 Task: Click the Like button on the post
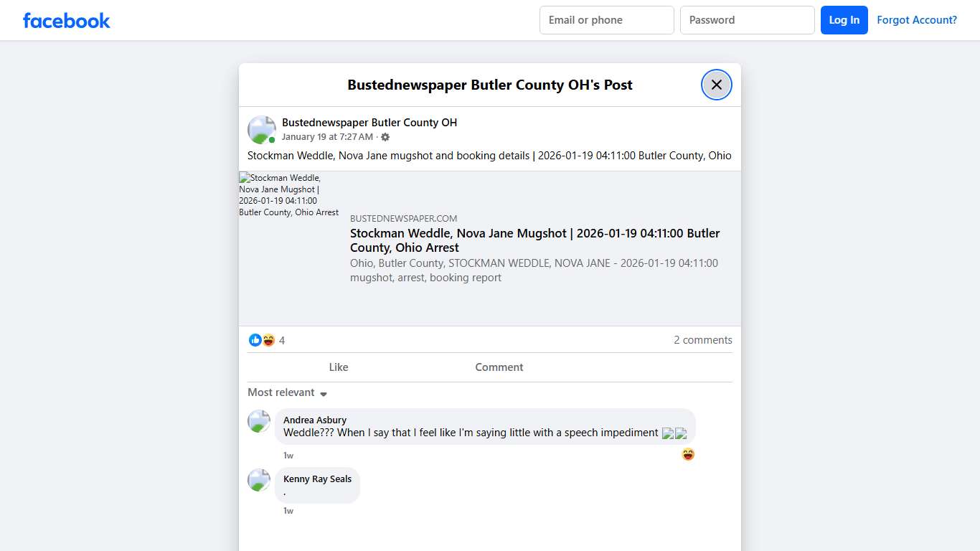(x=339, y=367)
